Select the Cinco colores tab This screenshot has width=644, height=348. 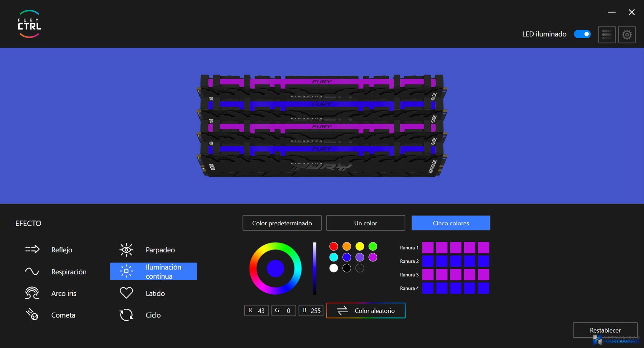451,223
